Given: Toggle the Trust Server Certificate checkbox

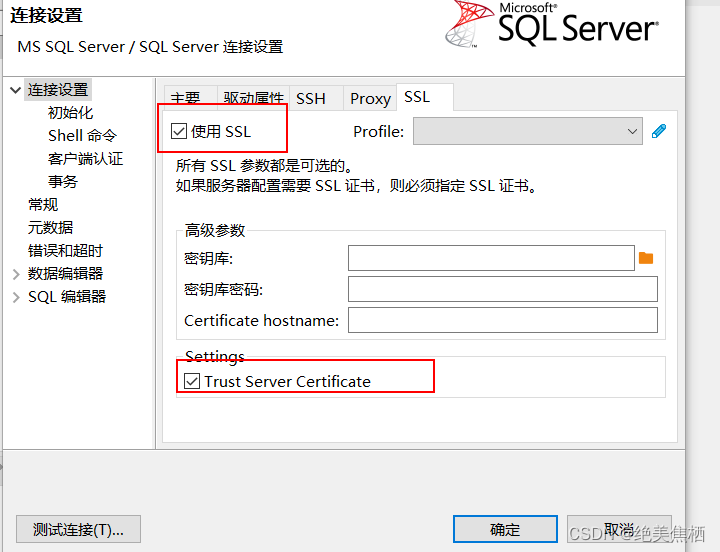Looking at the screenshot, I should coord(192,381).
